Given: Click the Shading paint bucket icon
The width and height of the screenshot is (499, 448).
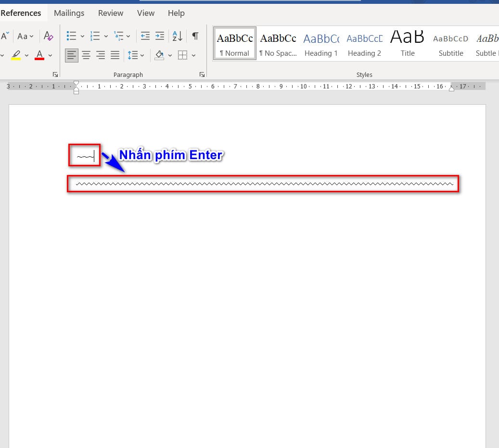Looking at the screenshot, I should 159,55.
